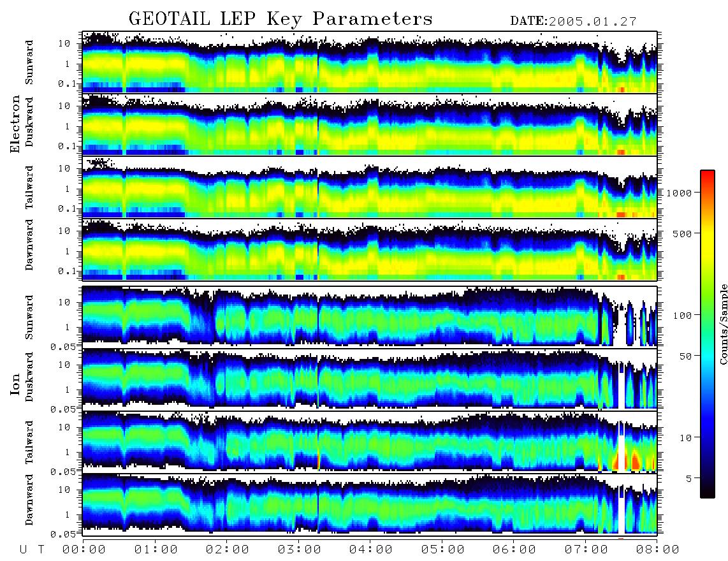Viewport: 728px width, 561px height.
Task: Click the 00:00 time tick label
Action: [84, 550]
